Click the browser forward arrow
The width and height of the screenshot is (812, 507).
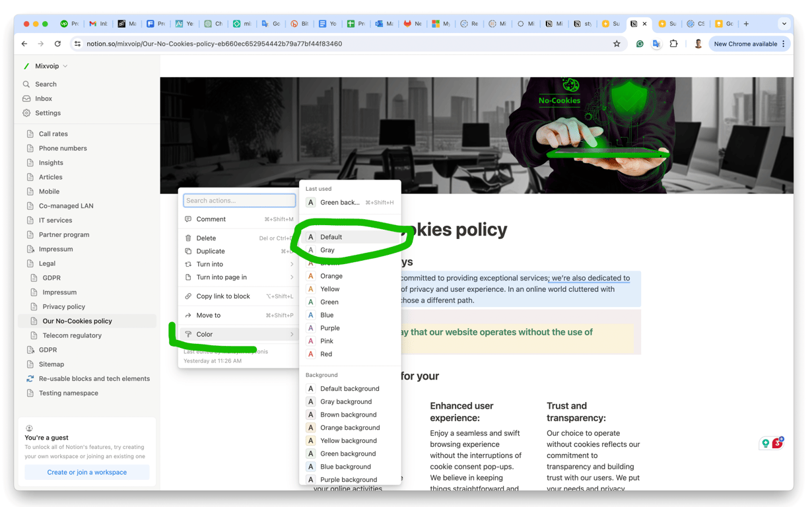pyautogui.click(x=41, y=44)
